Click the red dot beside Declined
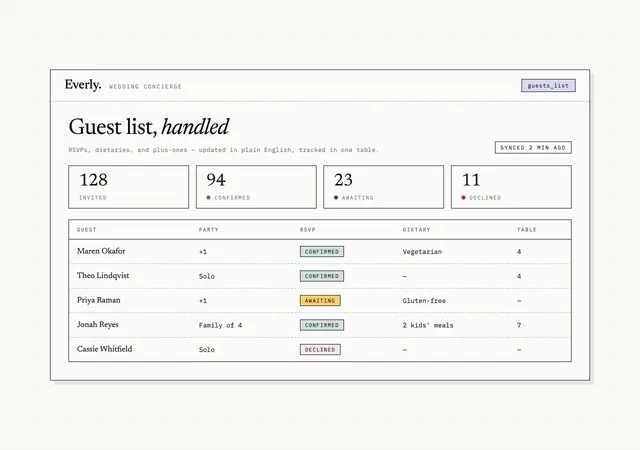The width and height of the screenshot is (640, 450). point(463,198)
